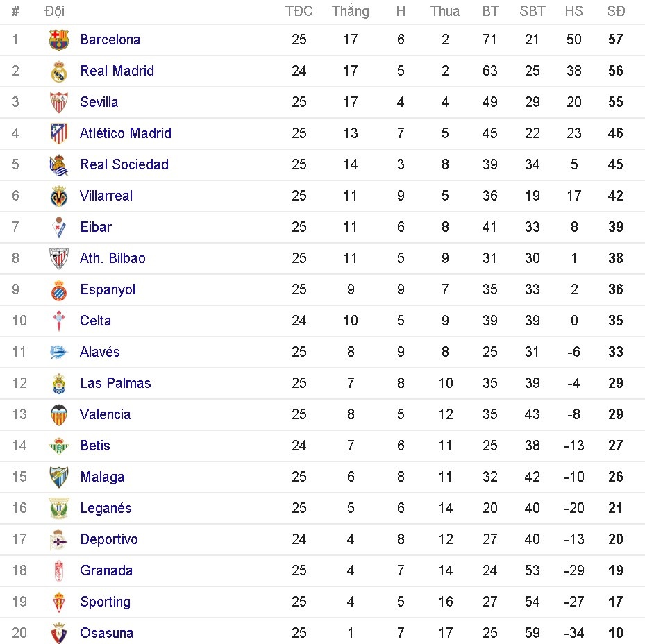Screen dimensions: 645x644
Task: Click the HS goal difference header
Action: click(x=573, y=11)
